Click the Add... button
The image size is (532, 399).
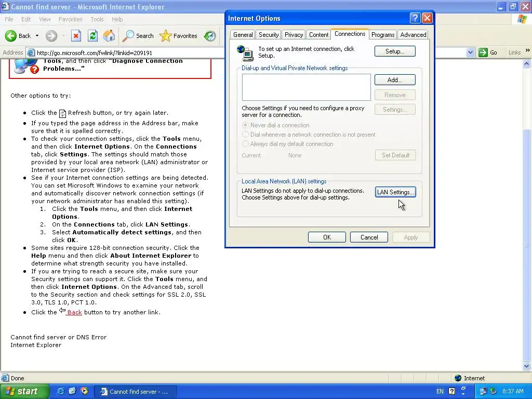point(395,79)
